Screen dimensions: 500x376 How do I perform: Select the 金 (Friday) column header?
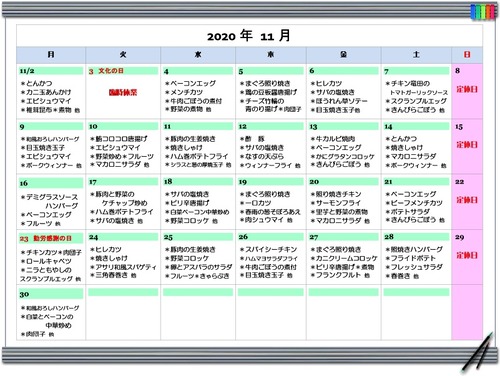(x=344, y=55)
